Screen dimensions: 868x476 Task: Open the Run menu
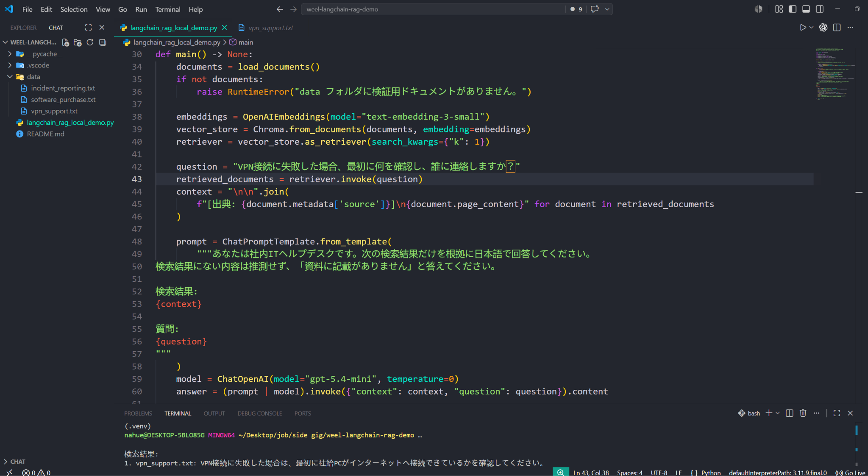click(141, 9)
